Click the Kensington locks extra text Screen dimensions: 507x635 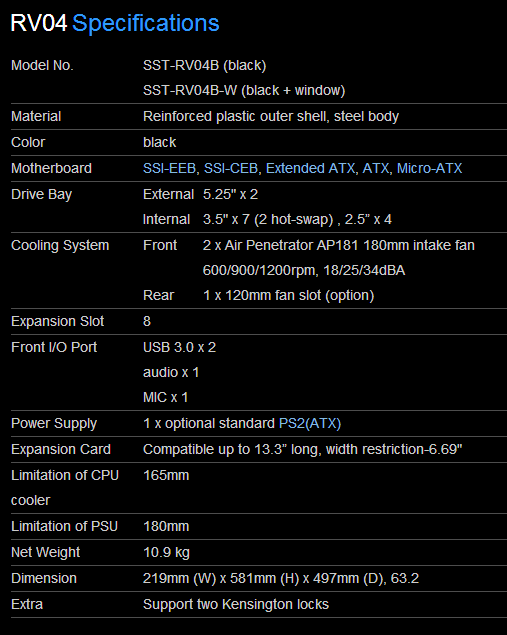pyautogui.click(x=236, y=604)
